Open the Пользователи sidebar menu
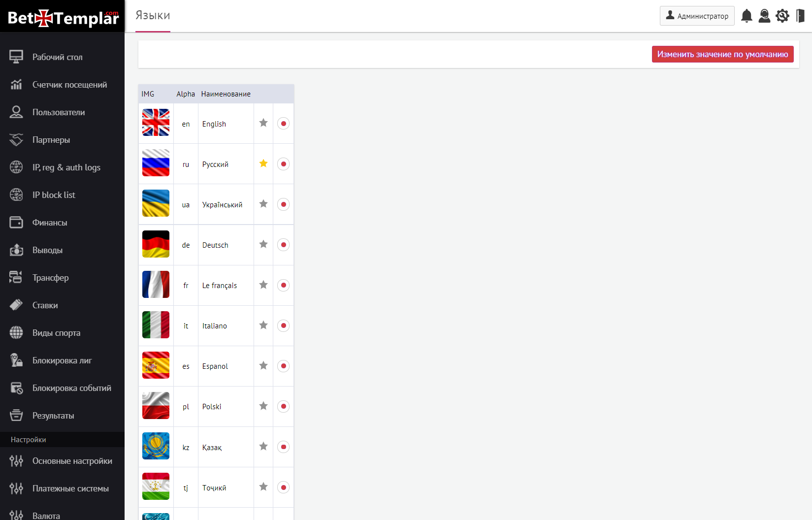The image size is (812, 520). [59, 112]
